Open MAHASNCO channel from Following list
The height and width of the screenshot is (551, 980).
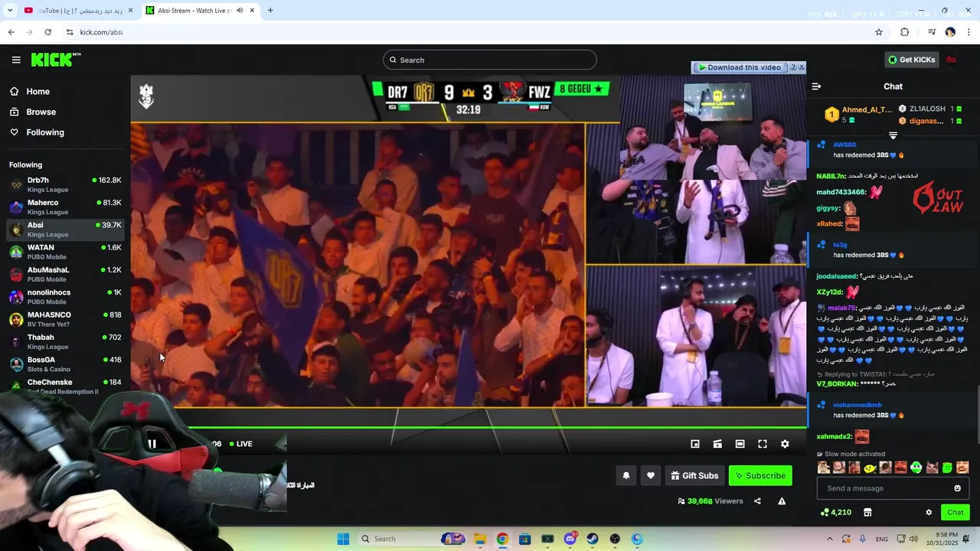pyautogui.click(x=65, y=319)
